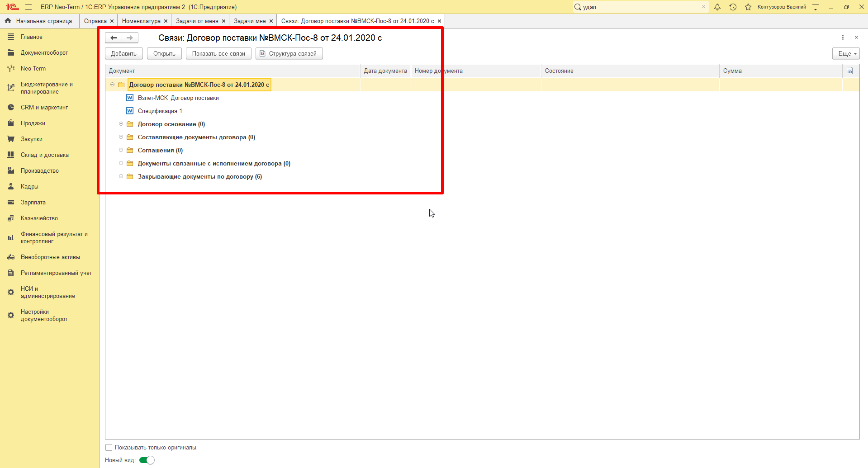This screenshot has height=468, width=868.
Task: Switch off the 'Новый вид' toggle
Action: coord(147,460)
